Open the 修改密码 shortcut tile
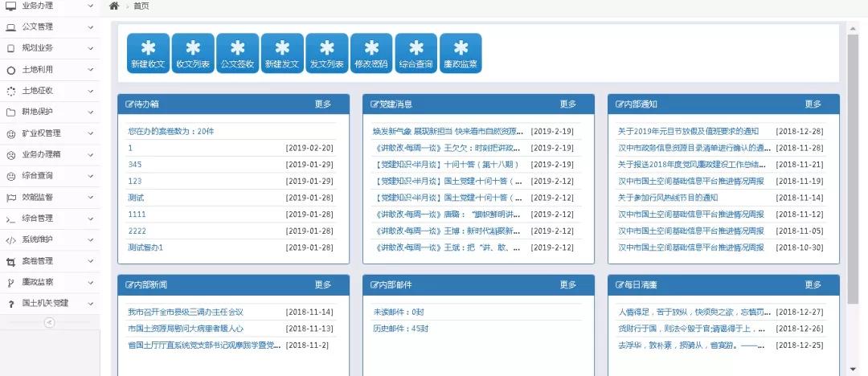The width and height of the screenshot is (868, 376). (x=371, y=53)
